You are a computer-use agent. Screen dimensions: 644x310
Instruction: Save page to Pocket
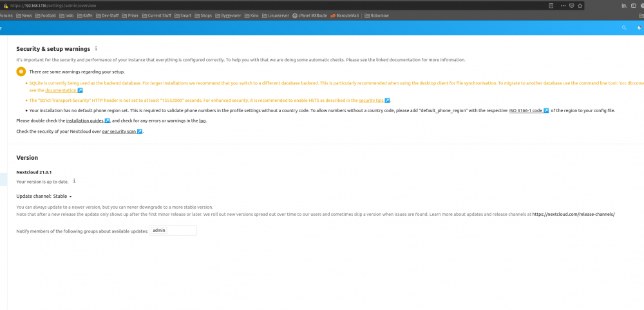(x=572, y=6)
